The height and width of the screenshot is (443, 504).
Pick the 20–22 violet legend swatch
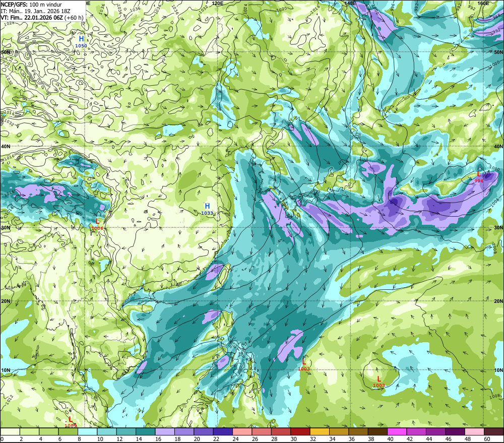pyautogui.click(x=204, y=432)
